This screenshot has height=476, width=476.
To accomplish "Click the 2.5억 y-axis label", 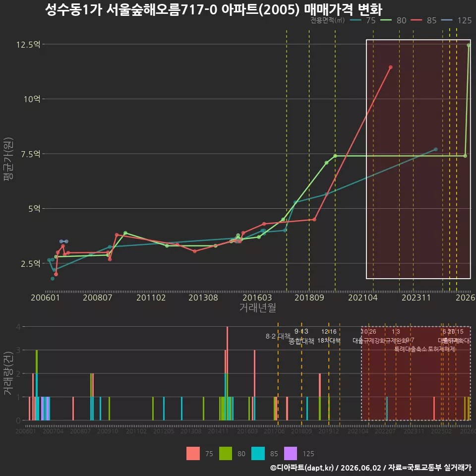I will (x=30, y=263).
